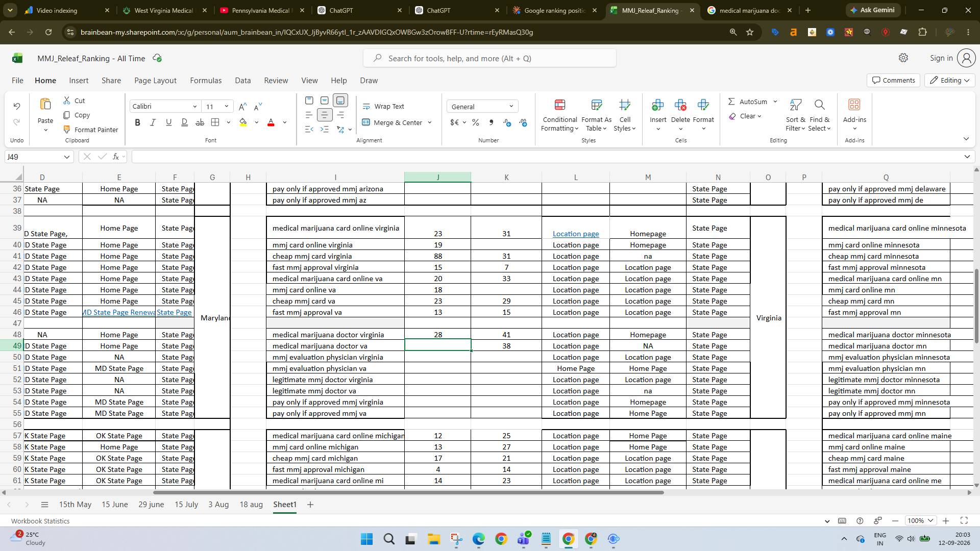Image resolution: width=980 pixels, height=551 pixels.
Task: Open the Formulas ribbon tab
Action: pyautogui.click(x=206, y=81)
